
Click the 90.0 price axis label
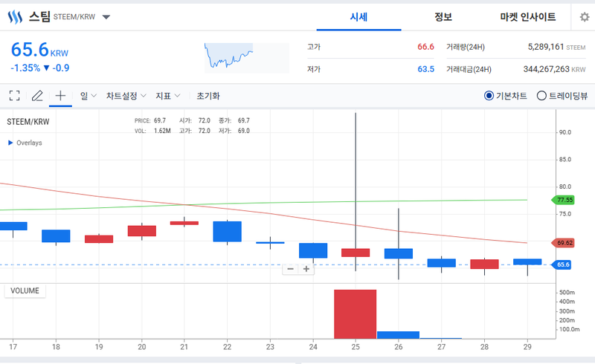click(x=565, y=132)
